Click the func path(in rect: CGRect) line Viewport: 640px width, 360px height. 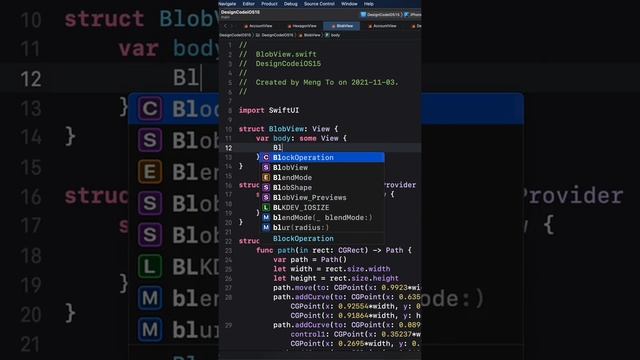(334, 250)
